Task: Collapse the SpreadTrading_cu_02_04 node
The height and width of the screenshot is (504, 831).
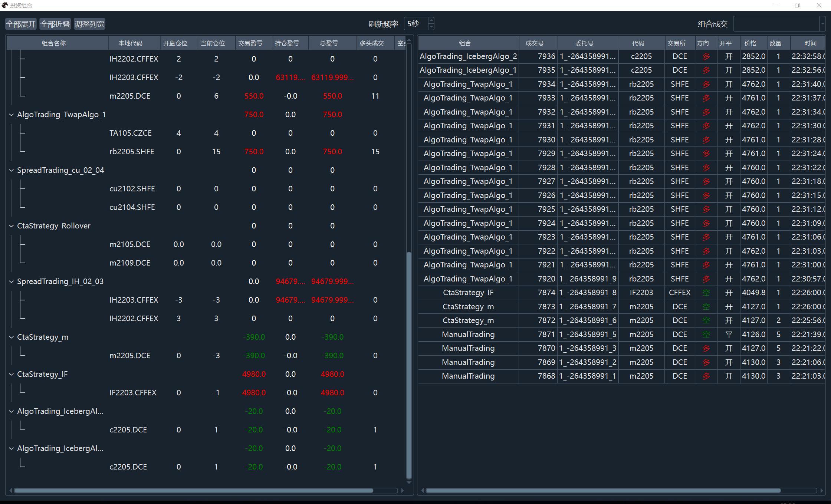Action: point(11,170)
